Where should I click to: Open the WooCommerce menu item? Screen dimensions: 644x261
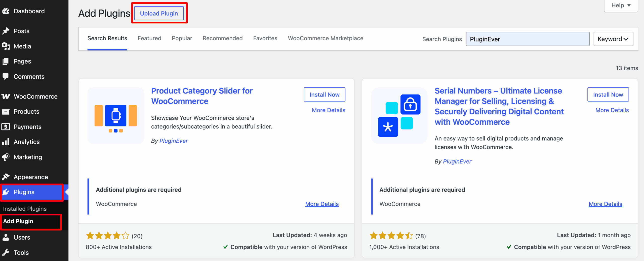[34, 96]
